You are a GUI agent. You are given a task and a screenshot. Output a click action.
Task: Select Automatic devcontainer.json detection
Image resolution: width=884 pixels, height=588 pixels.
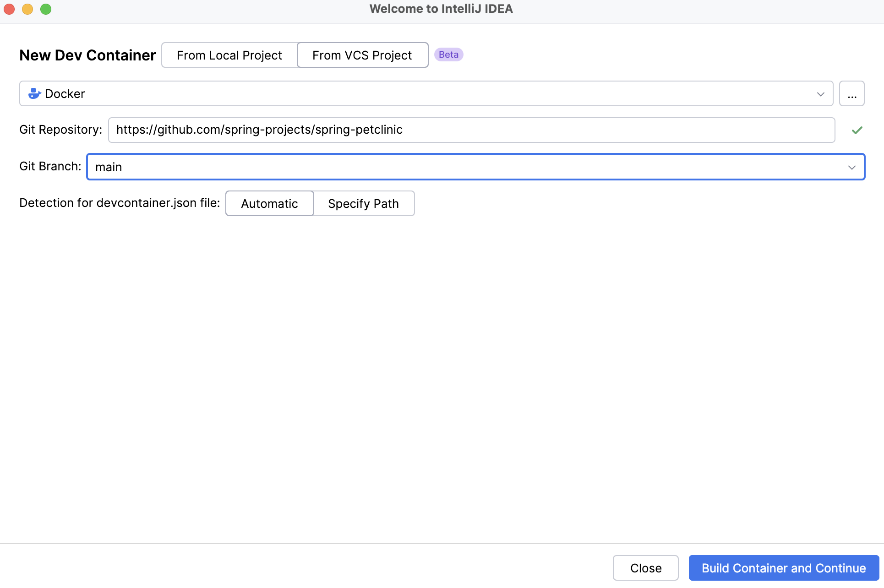point(270,203)
